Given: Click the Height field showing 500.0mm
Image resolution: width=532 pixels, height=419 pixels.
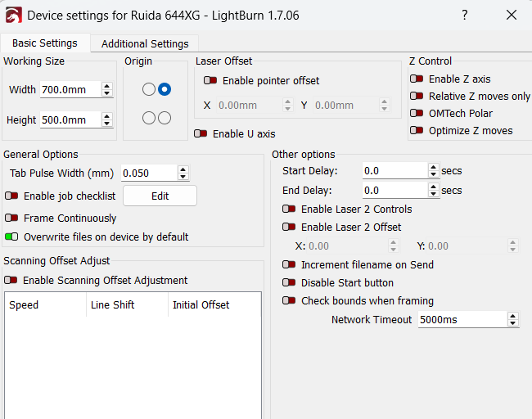Looking at the screenshot, I should (x=70, y=119).
